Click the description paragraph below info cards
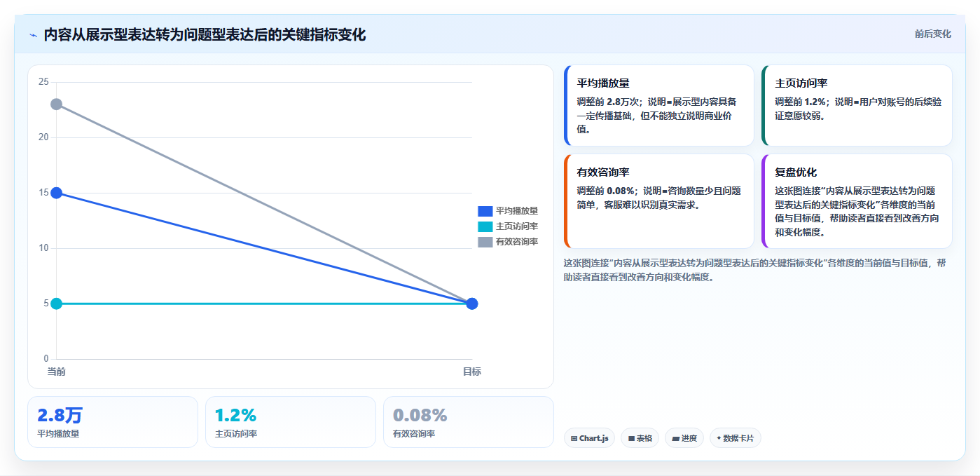 [755, 270]
